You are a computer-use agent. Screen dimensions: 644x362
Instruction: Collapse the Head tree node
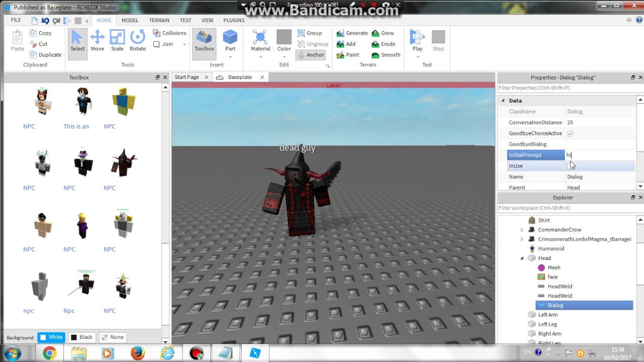click(x=522, y=258)
